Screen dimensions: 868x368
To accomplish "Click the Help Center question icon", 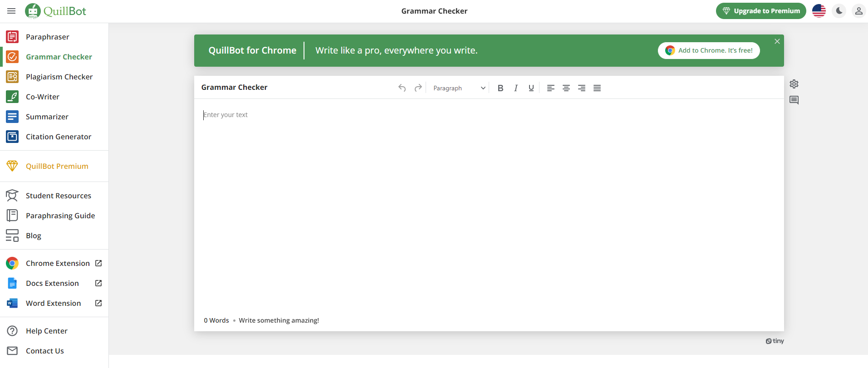I will pyautogui.click(x=12, y=331).
